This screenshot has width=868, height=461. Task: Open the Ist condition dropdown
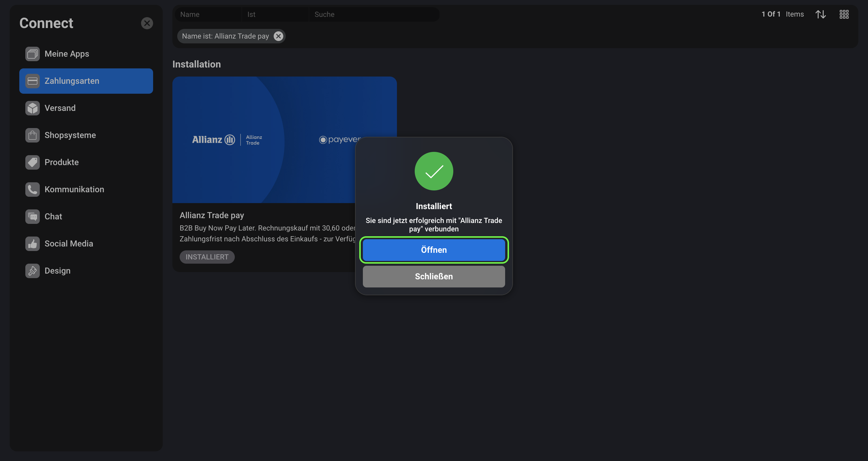(275, 14)
